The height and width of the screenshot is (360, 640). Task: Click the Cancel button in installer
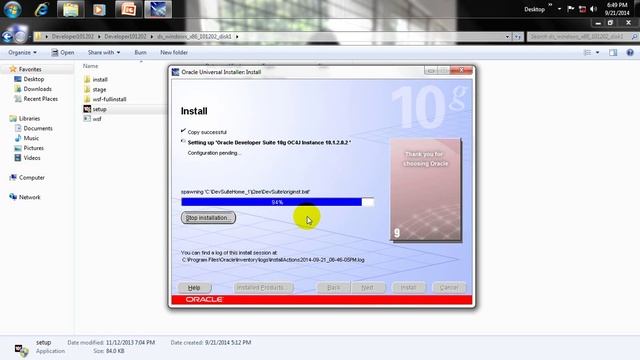pyautogui.click(x=449, y=288)
